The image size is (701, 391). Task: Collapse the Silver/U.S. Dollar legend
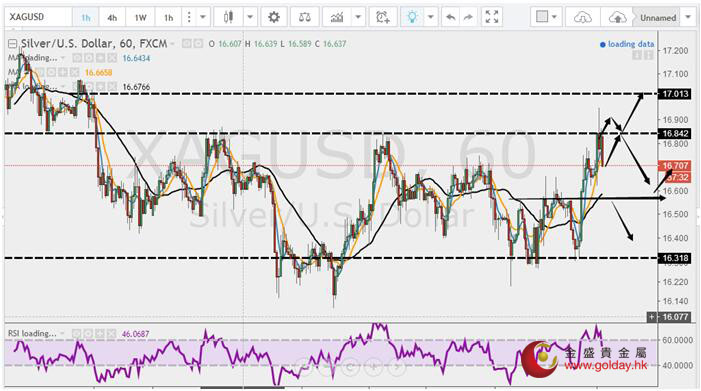(13, 44)
